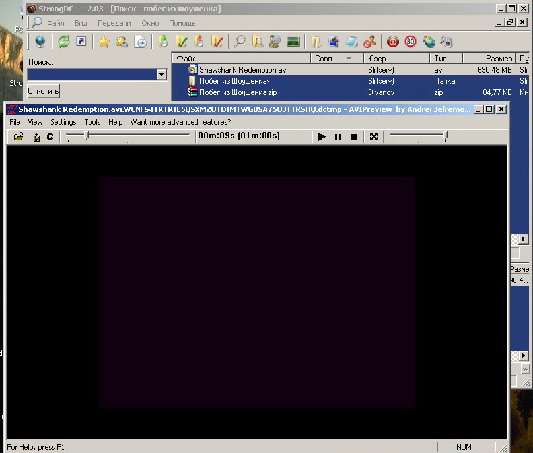Pause the video preview playback
533x453 pixels.
pos(338,137)
